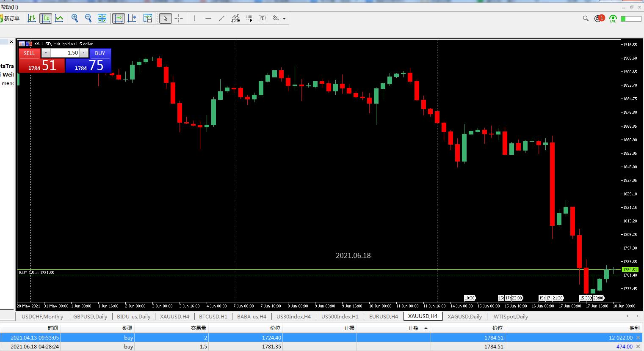Click the connection status progress bar
The image size is (644, 351).
[x=631, y=19]
